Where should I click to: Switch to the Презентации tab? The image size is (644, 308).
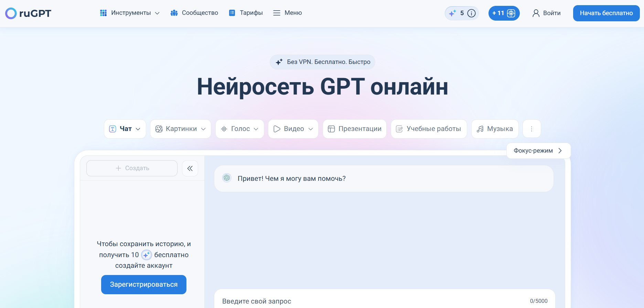pyautogui.click(x=355, y=129)
